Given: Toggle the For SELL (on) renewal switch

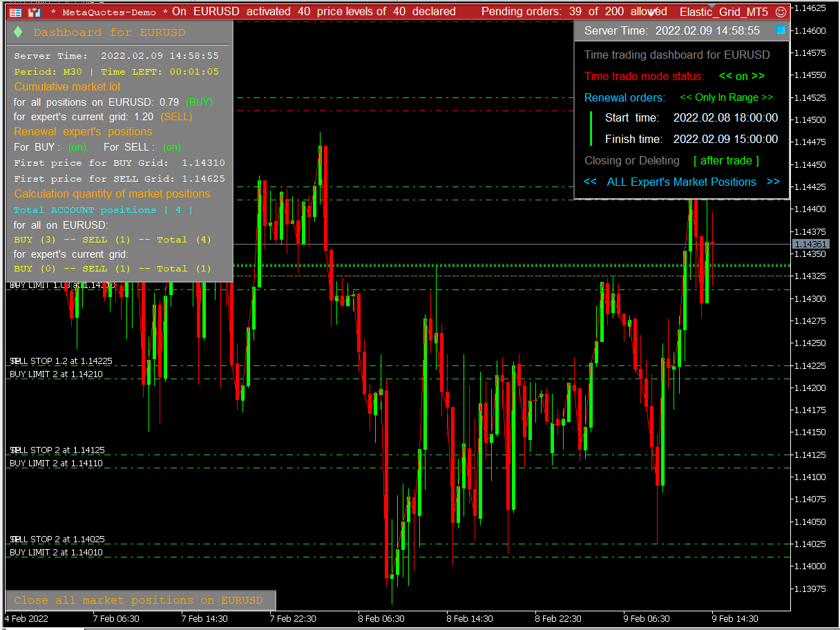Looking at the screenshot, I should [172, 147].
